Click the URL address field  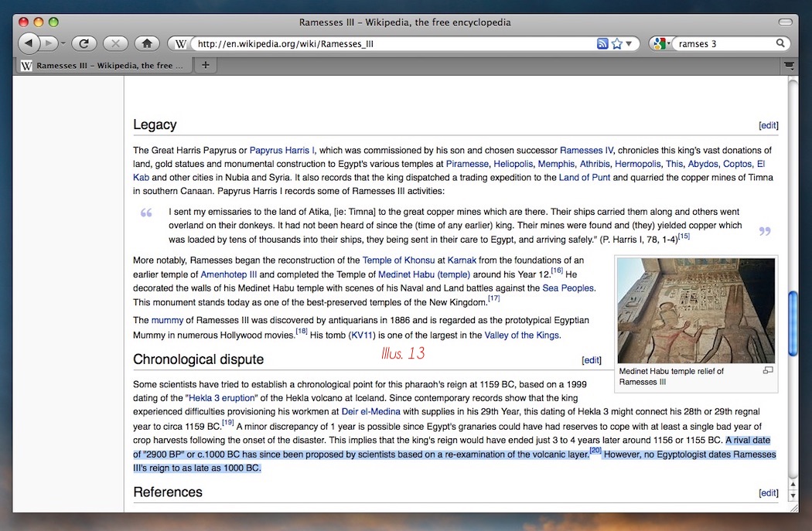pos(394,44)
